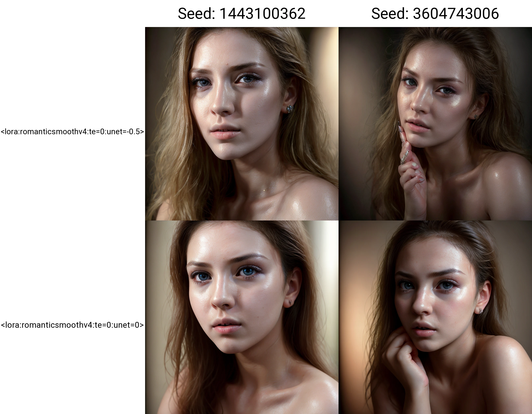
Task: Click the lips in the top-left portrait
Action: (225, 132)
